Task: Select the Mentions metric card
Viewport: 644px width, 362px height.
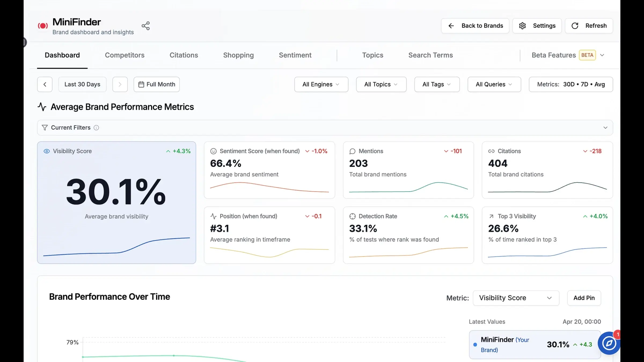Action: 408,170
